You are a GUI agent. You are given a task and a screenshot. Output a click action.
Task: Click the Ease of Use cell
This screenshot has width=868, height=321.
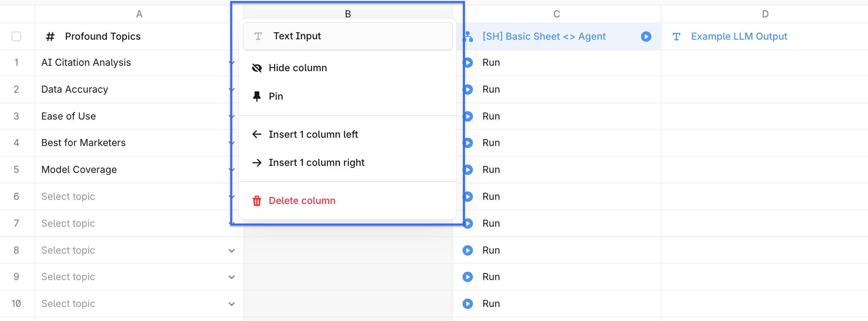(139, 116)
